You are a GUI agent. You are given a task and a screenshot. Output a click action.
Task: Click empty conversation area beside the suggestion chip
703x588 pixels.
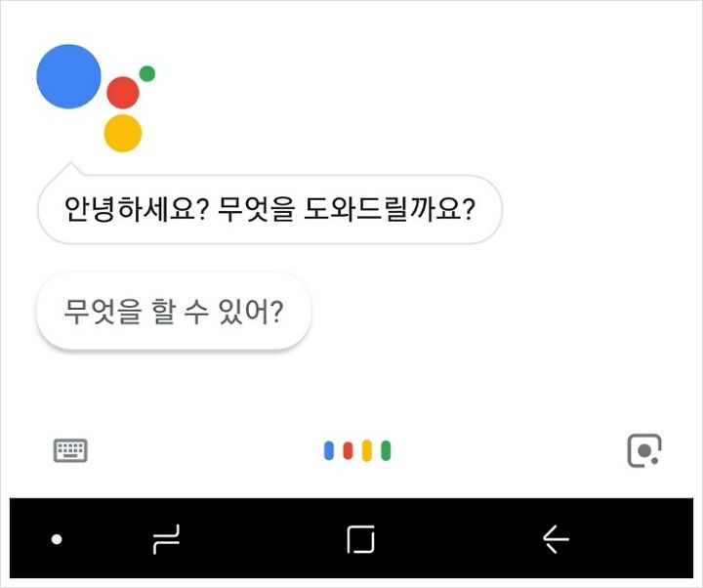493,312
